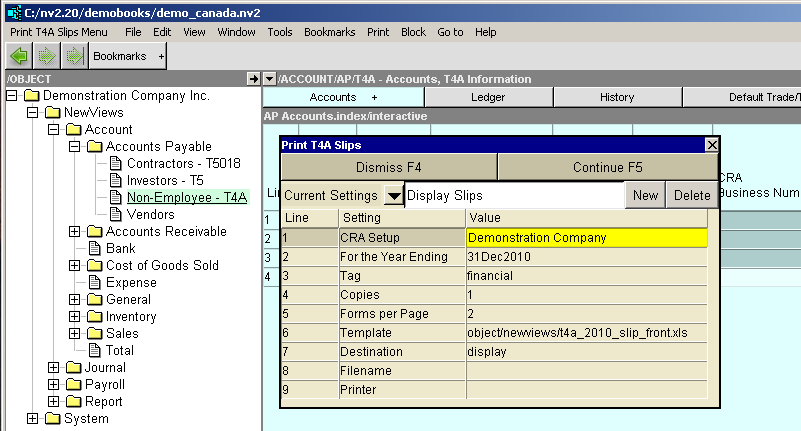
Task: Click the green back arrow icon
Action: pyautogui.click(x=18, y=57)
